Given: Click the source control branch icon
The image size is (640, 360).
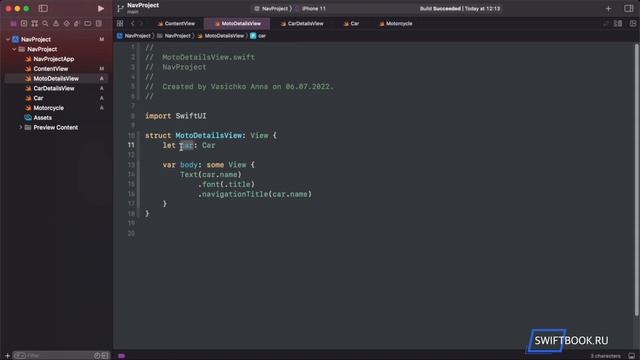Looking at the screenshot, I should tap(120, 9).
